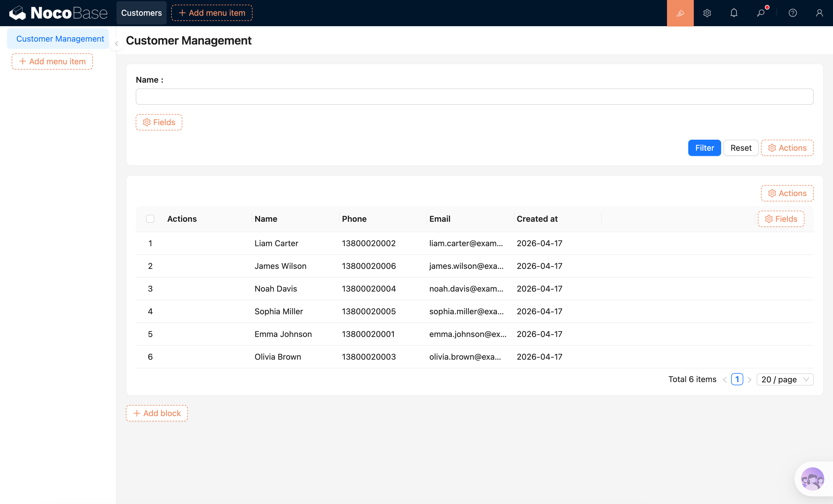Open the plugin settings gear icon
The height and width of the screenshot is (504, 833).
pyautogui.click(x=707, y=13)
